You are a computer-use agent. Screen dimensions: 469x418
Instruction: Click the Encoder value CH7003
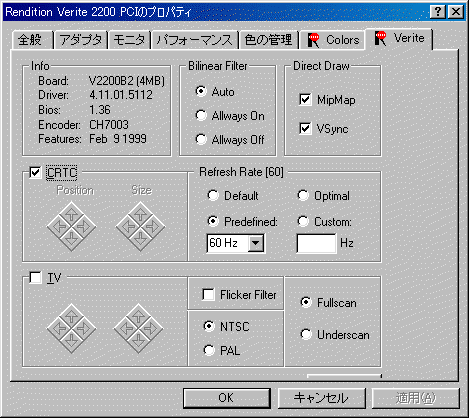click(109, 125)
